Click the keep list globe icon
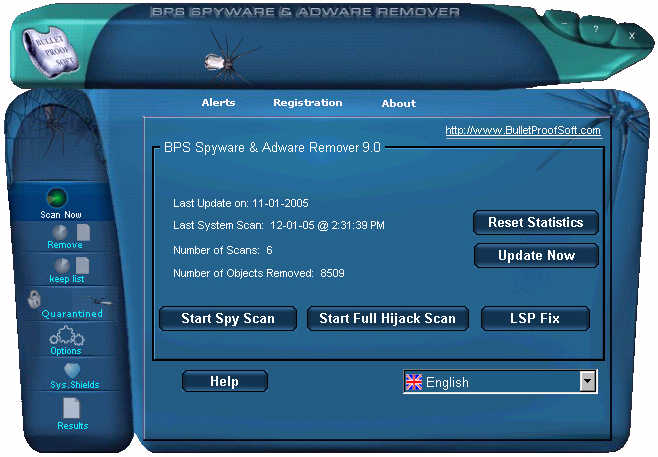 click(62, 265)
